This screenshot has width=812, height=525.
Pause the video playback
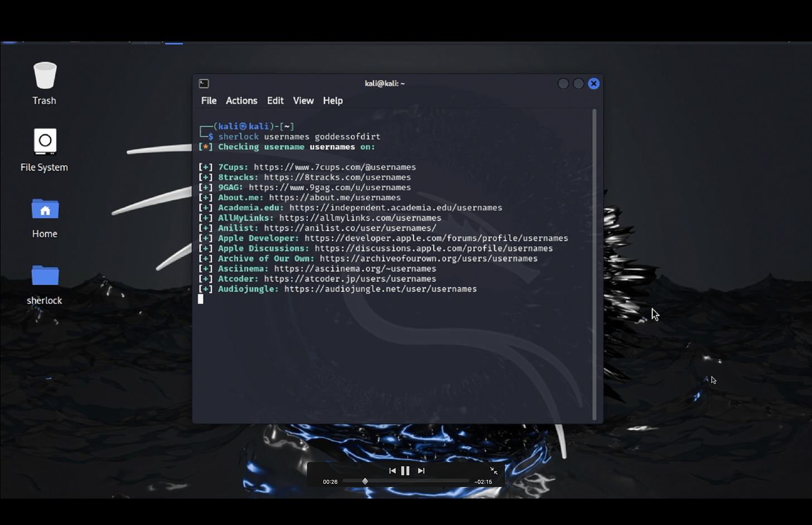pyautogui.click(x=405, y=471)
